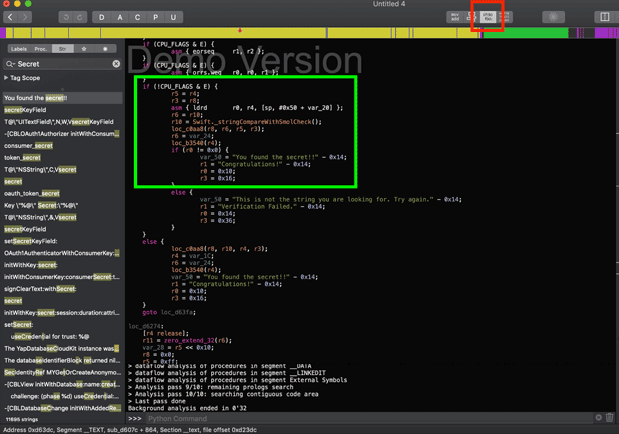Open the dot-marked tab in the sidebar
619x434 pixels.
coord(105,49)
